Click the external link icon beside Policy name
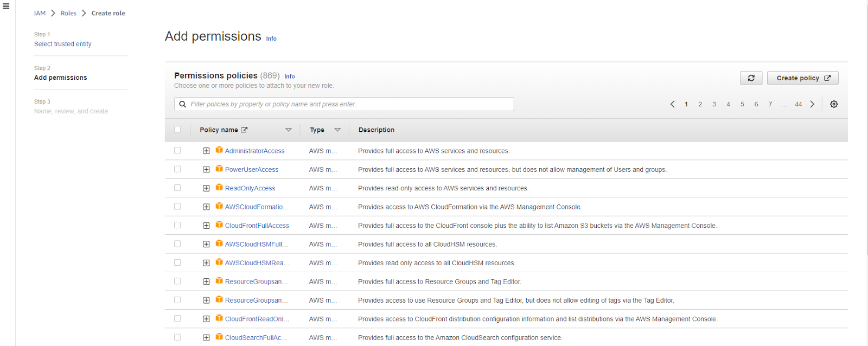The width and height of the screenshot is (868, 346). (244, 130)
